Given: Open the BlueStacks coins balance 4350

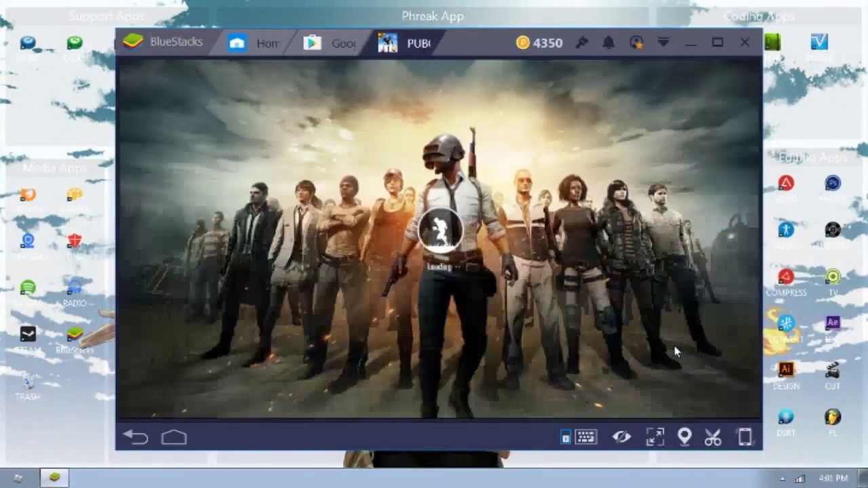Looking at the screenshot, I should 539,43.
